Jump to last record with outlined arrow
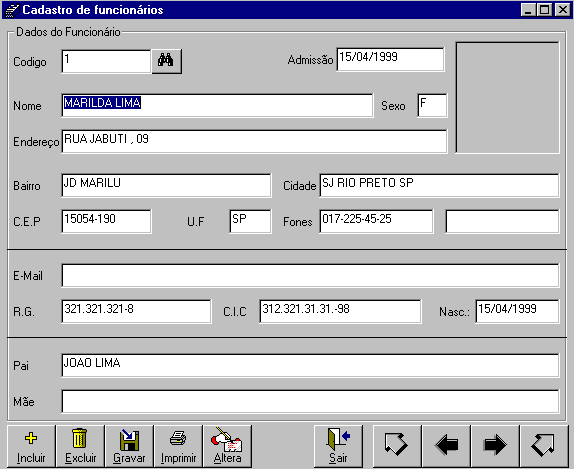 click(544, 446)
